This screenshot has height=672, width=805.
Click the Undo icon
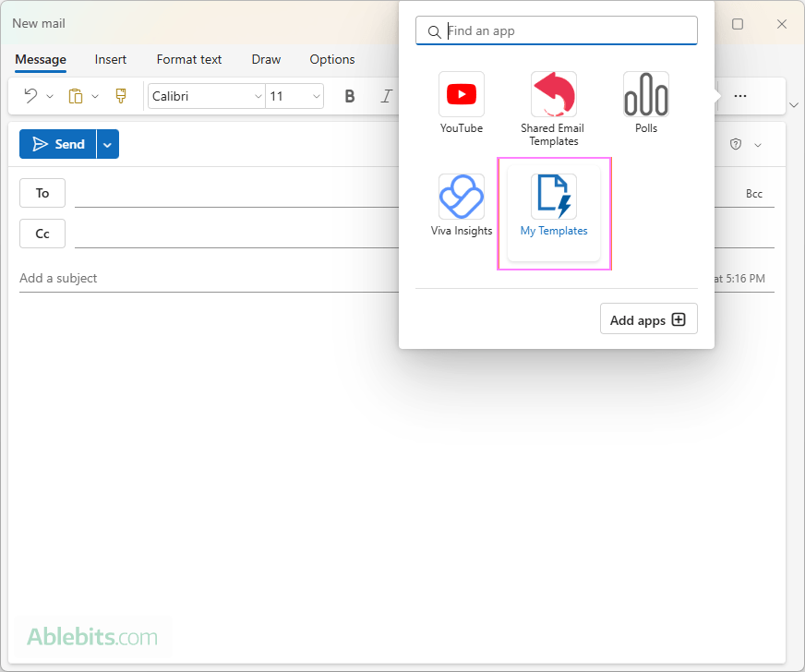pyautogui.click(x=30, y=95)
